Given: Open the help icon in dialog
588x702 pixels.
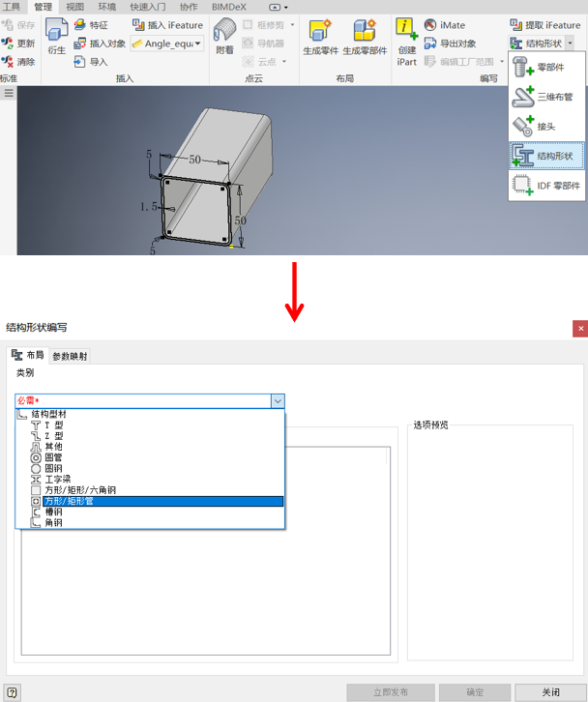Looking at the screenshot, I should [x=13, y=692].
